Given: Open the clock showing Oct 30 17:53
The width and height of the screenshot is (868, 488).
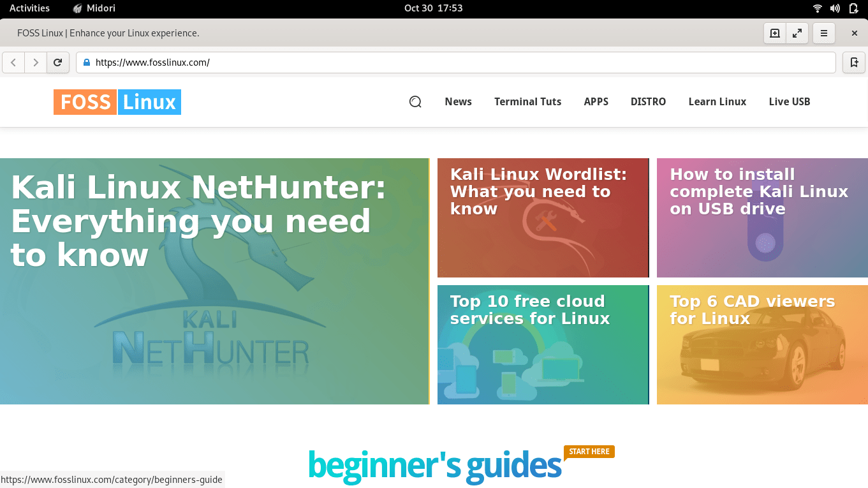Looking at the screenshot, I should pos(433,8).
